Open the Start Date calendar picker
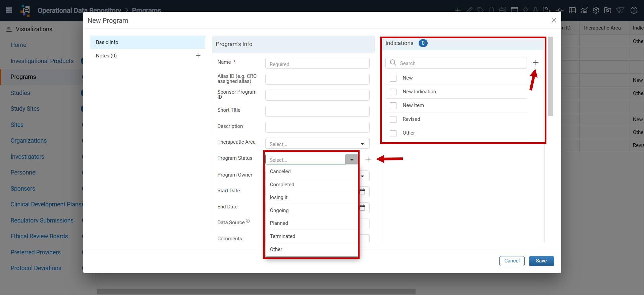Image resolution: width=644 pixels, height=295 pixels. pyautogui.click(x=363, y=192)
